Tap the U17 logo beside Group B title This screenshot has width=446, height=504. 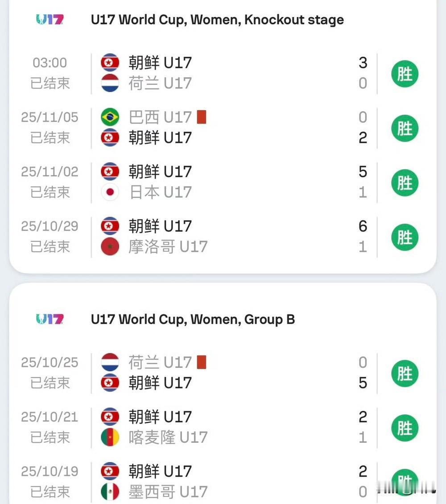coord(50,319)
